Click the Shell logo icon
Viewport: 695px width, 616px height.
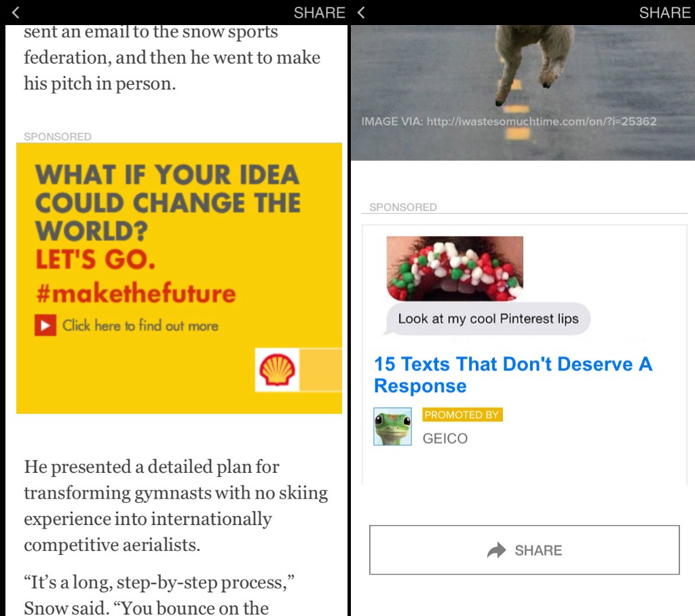(277, 370)
